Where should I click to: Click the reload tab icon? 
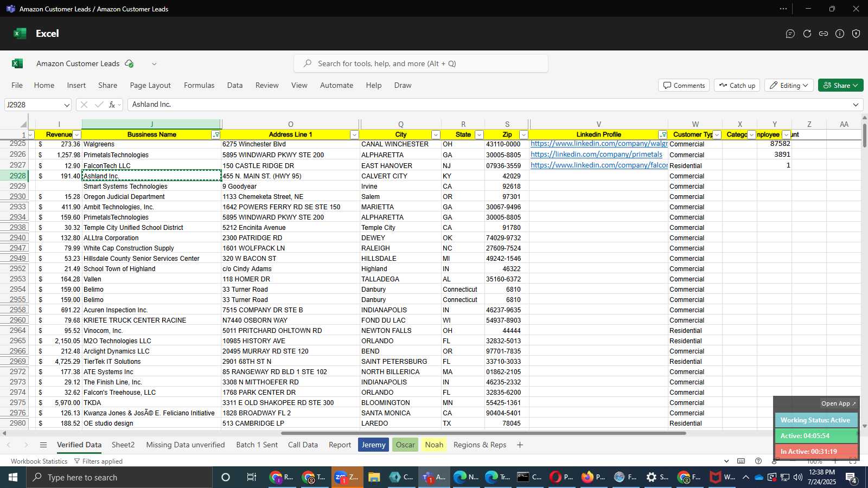point(807,34)
